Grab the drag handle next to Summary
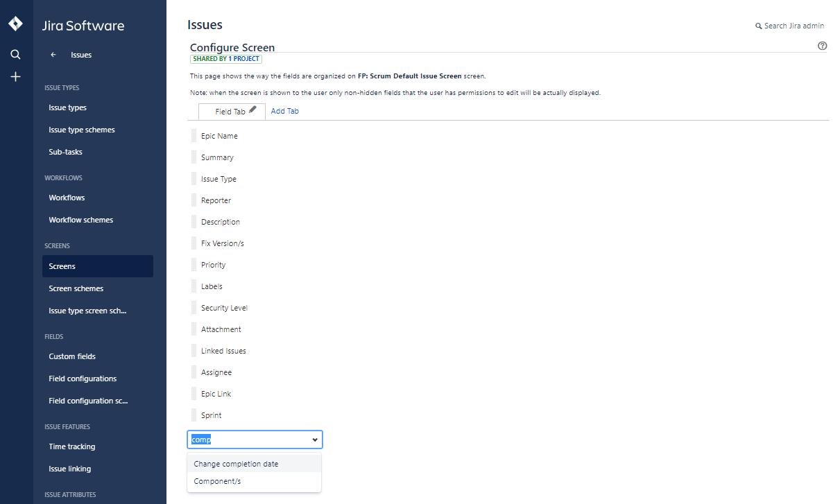 coord(194,157)
